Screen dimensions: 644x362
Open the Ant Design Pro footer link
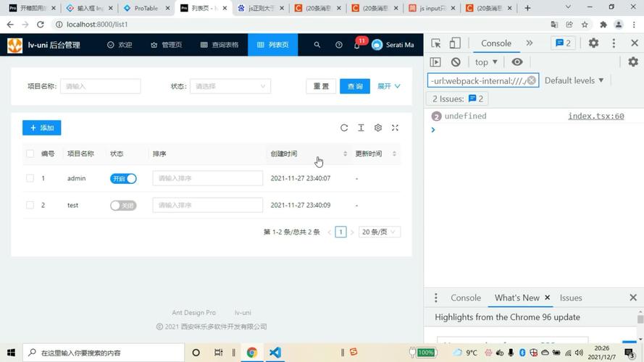(x=194, y=312)
